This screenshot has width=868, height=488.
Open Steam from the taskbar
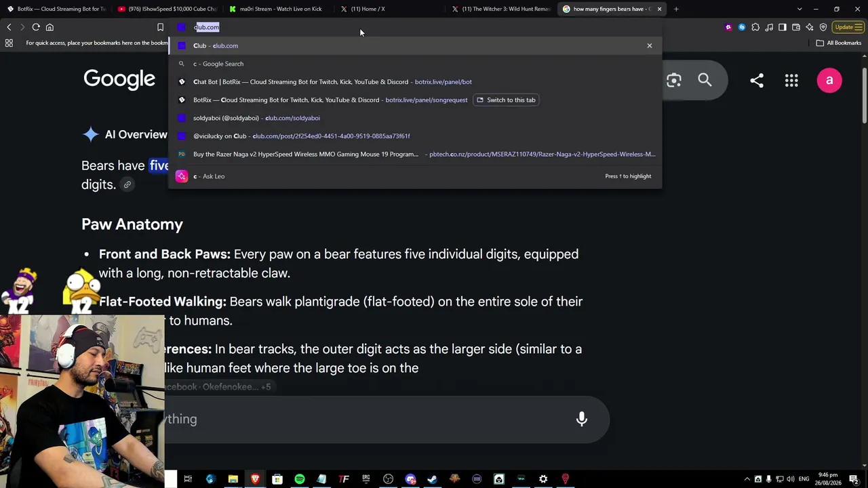(432, 479)
